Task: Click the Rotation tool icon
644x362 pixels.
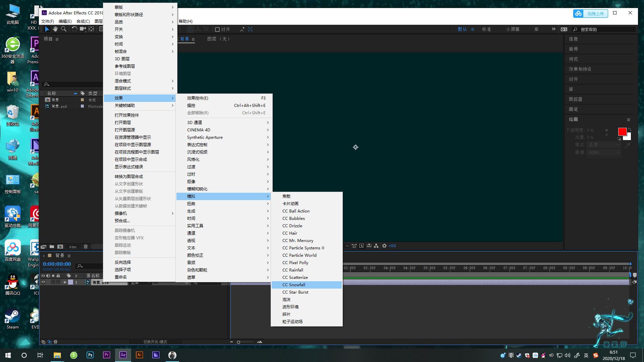Action: coord(74,29)
